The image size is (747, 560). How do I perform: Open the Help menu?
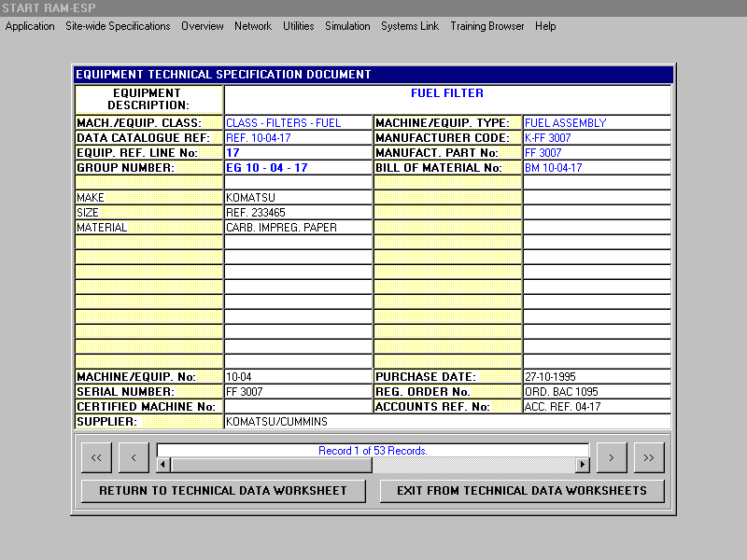click(545, 26)
